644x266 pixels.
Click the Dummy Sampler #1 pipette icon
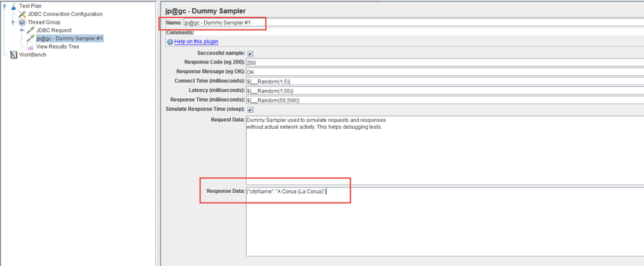pos(31,38)
